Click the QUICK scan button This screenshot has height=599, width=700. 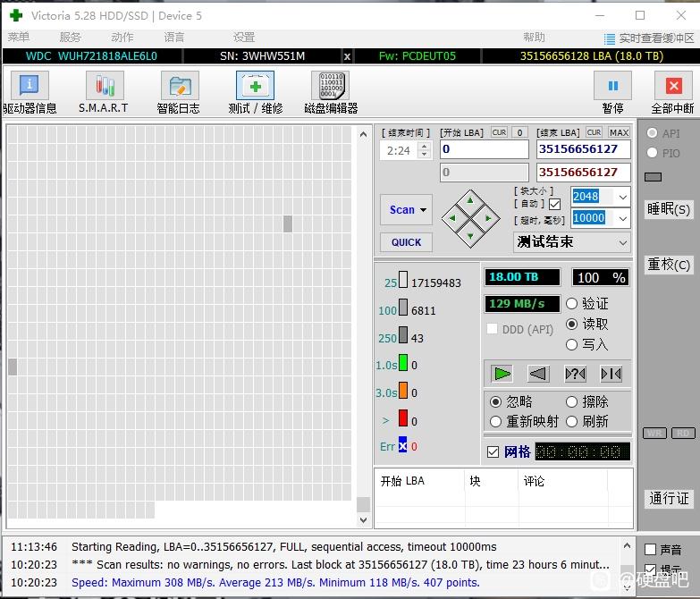click(406, 242)
